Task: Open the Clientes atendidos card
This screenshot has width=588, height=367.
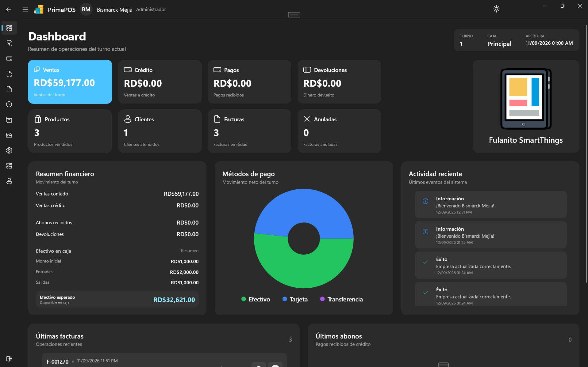Action: click(x=160, y=131)
